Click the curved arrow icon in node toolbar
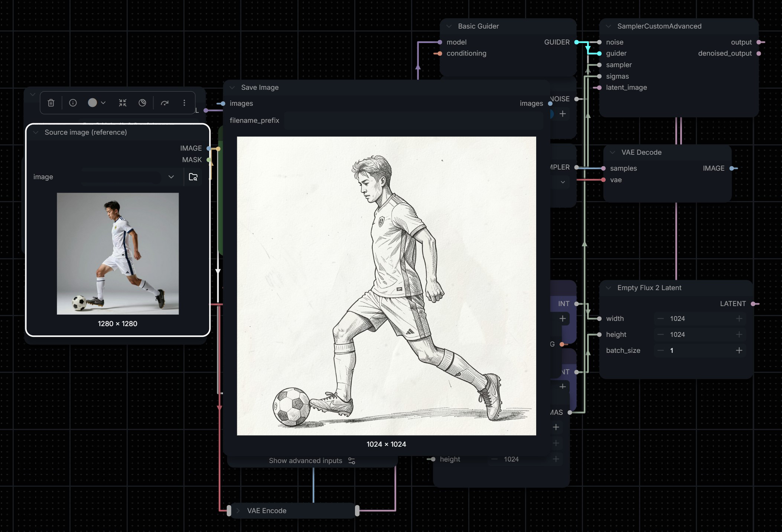Viewport: 782px width, 532px height. [164, 103]
